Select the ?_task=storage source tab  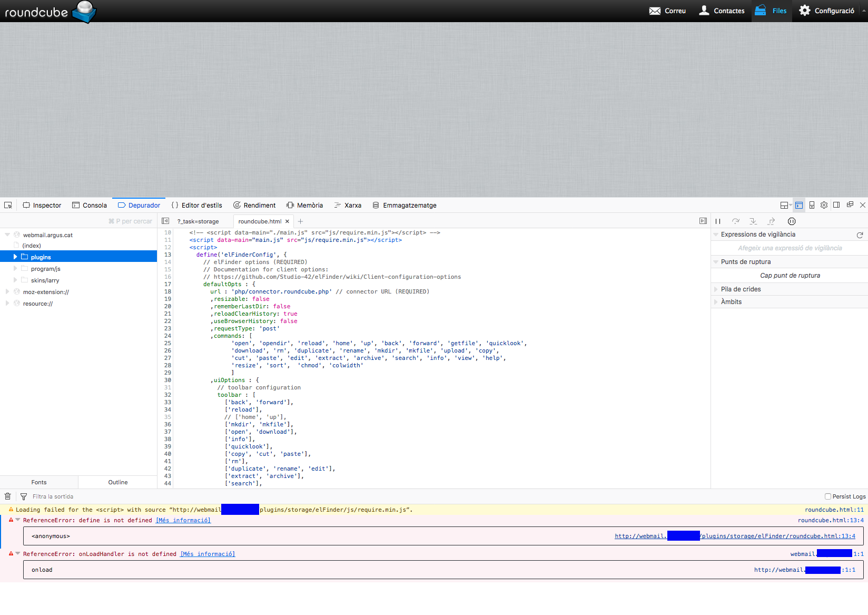click(x=198, y=221)
